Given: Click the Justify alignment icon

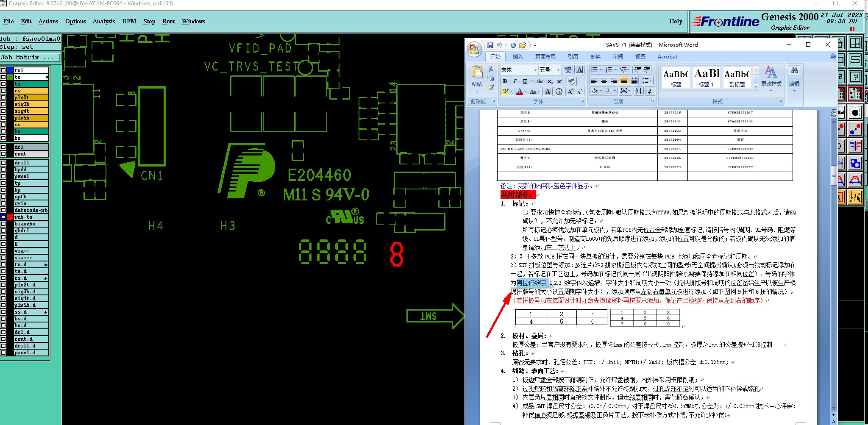Looking at the screenshot, I should 624,81.
